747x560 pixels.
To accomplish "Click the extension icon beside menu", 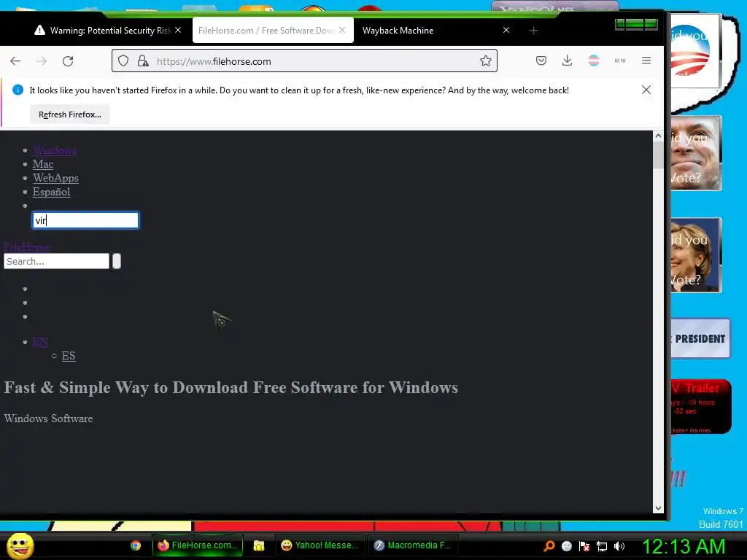I will click(620, 61).
